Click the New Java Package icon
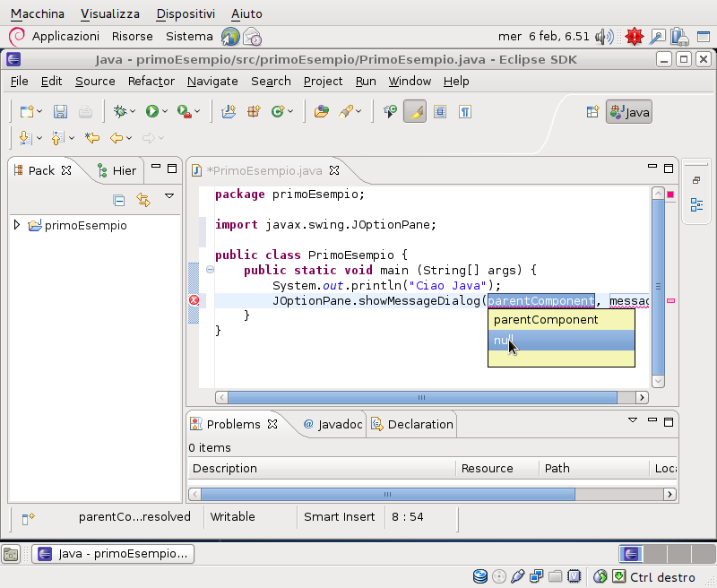 tap(254, 111)
